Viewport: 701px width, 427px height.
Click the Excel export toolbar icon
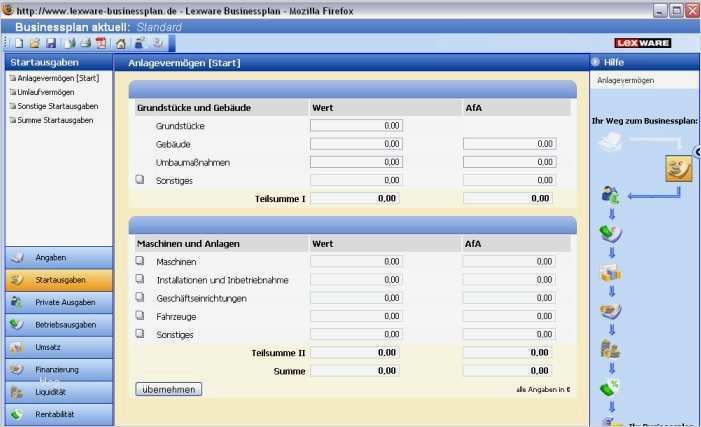pos(70,43)
